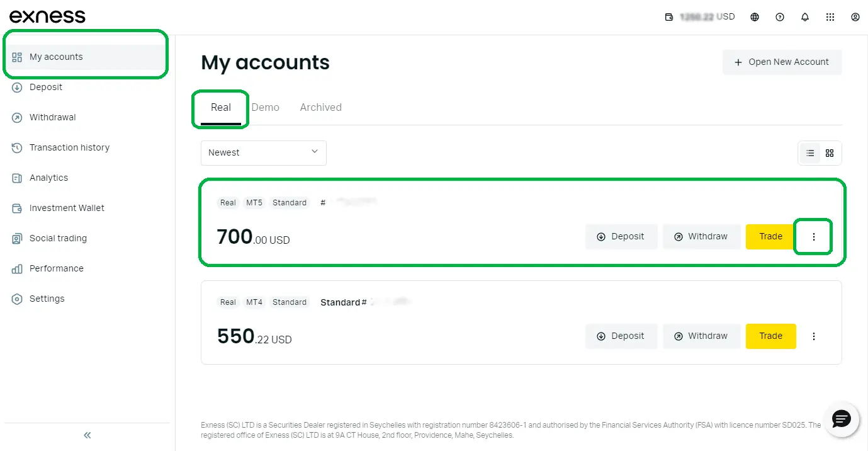Click the Exness logo
The image size is (868, 451).
[47, 16]
